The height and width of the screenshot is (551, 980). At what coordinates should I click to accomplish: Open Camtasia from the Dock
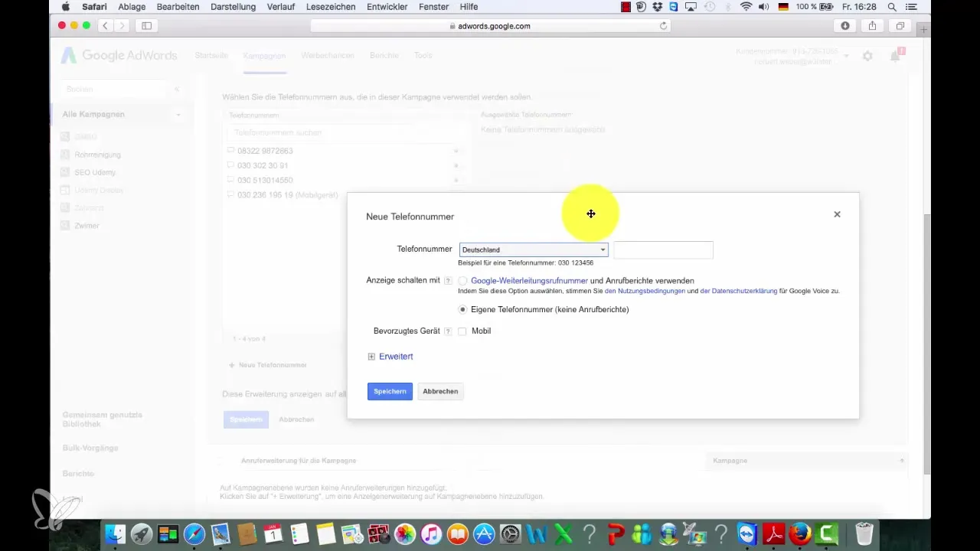tap(827, 533)
